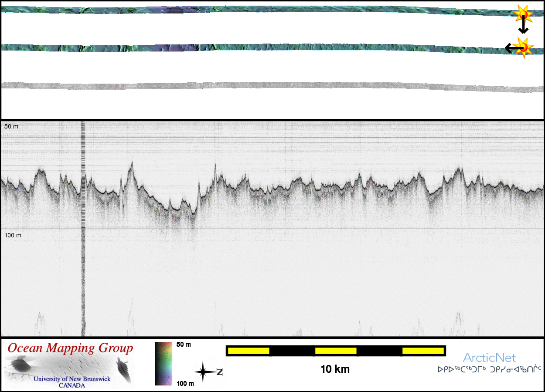
Task: Click the north compass star icon
Action: (203, 372)
